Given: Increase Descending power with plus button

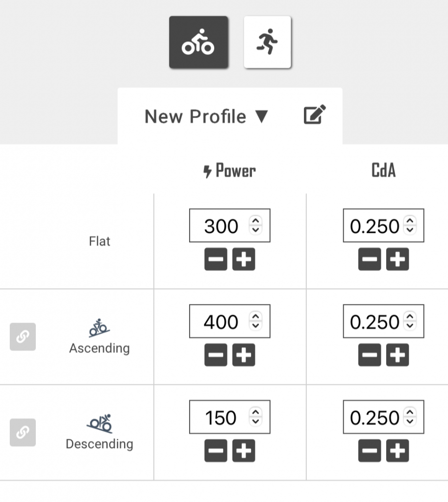Looking at the screenshot, I should [244, 451].
